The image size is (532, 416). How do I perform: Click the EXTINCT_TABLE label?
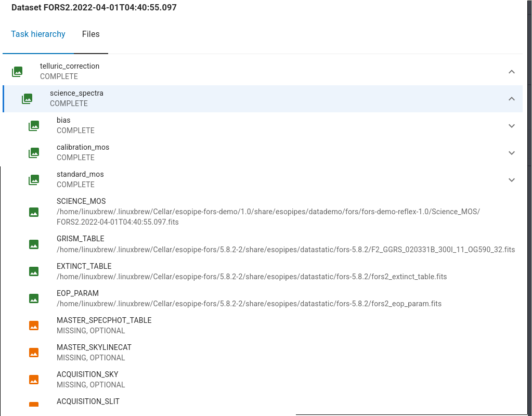coord(84,266)
